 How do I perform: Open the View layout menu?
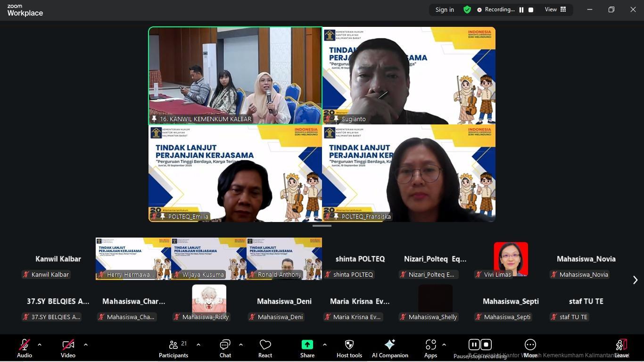pos(555,9)
